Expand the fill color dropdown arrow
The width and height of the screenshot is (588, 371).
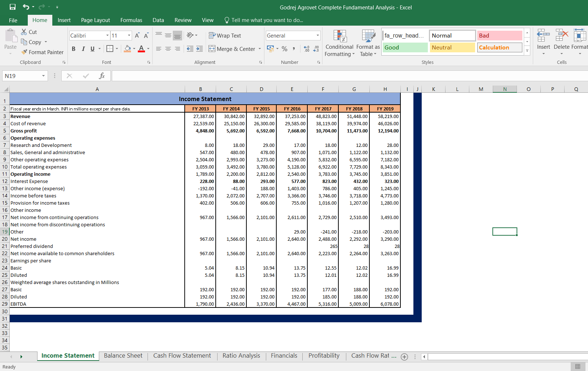click(x=134, y=49)
